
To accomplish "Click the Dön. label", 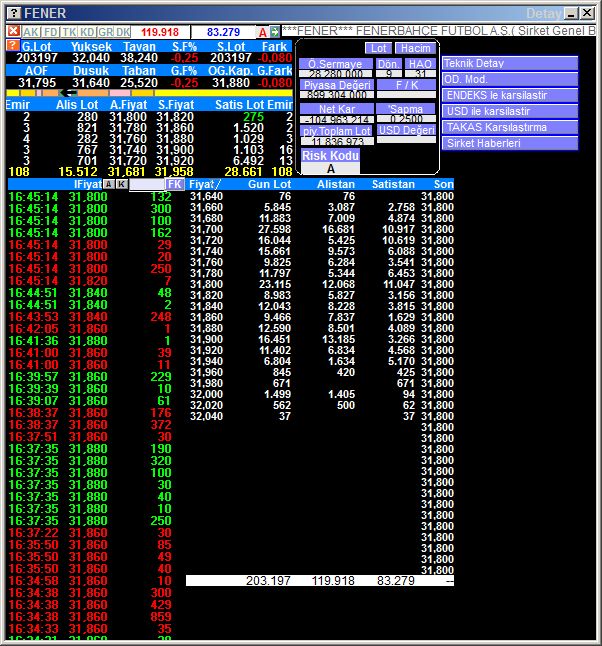I will coord(389,64).
